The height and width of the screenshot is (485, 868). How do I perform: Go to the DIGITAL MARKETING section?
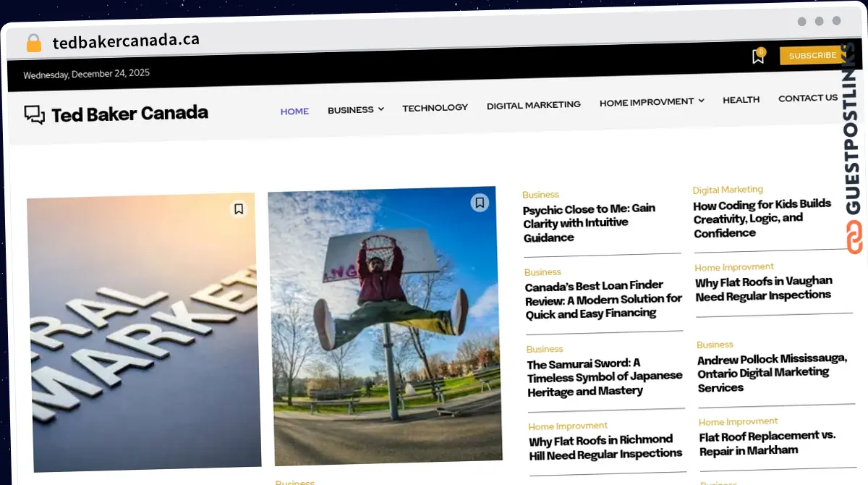click(533, 104)
